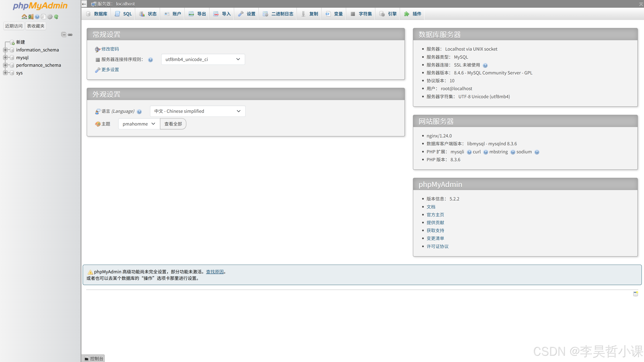The image size is (644, 362).
Task: Click the 近期访问 button
Action: (x=14, y=26)
